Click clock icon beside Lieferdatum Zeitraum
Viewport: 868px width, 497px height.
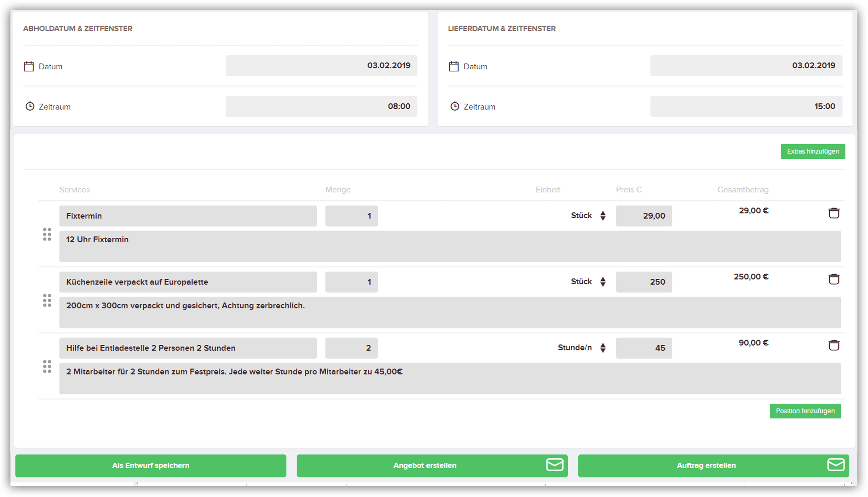click(454, 106)
